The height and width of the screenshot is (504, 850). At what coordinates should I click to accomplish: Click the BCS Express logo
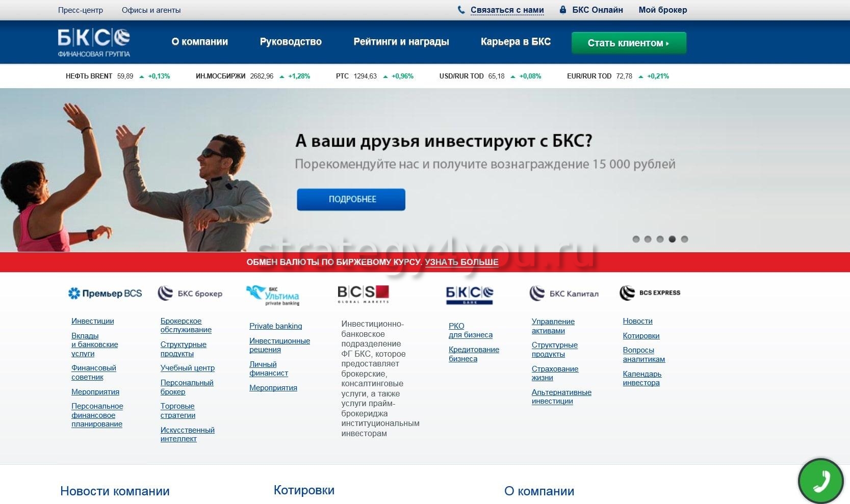pos(650,293)
